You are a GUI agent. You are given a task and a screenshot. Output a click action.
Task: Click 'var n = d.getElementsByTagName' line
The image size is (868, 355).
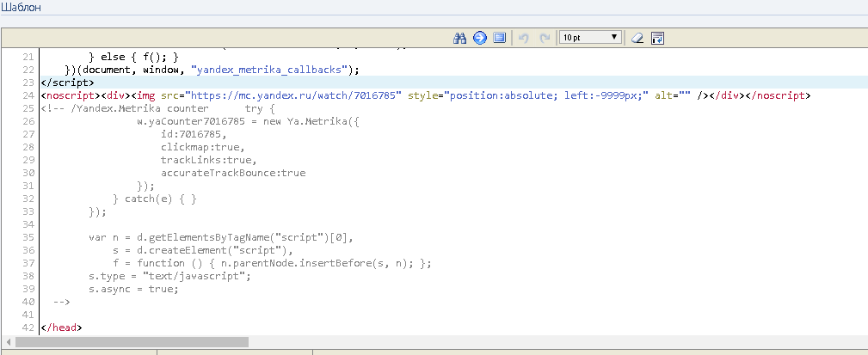coord(221,237)
